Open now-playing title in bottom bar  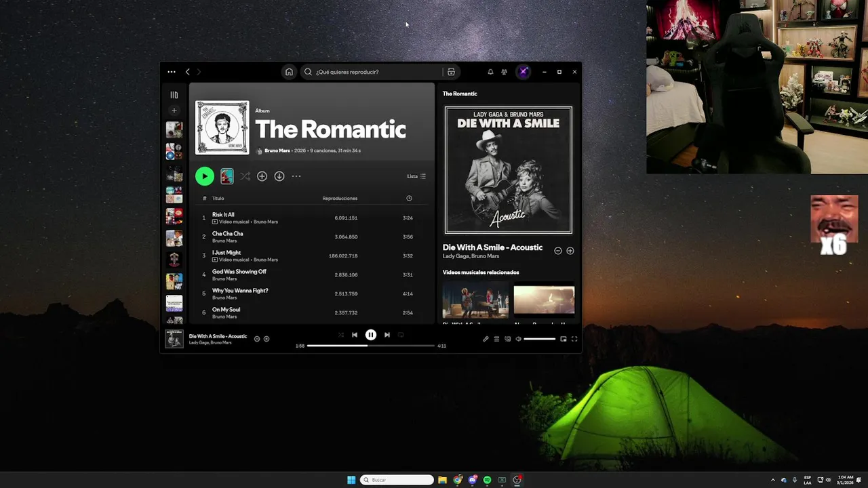218,336
